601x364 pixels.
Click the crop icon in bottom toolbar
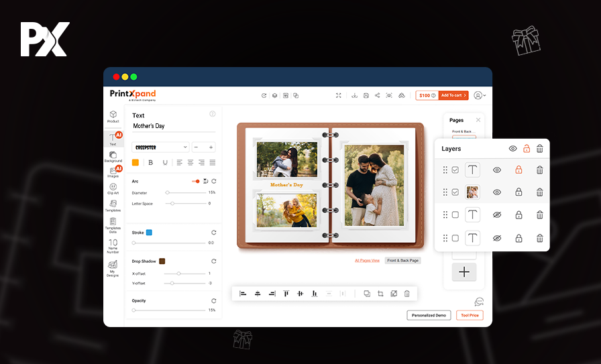click(380, 294)
